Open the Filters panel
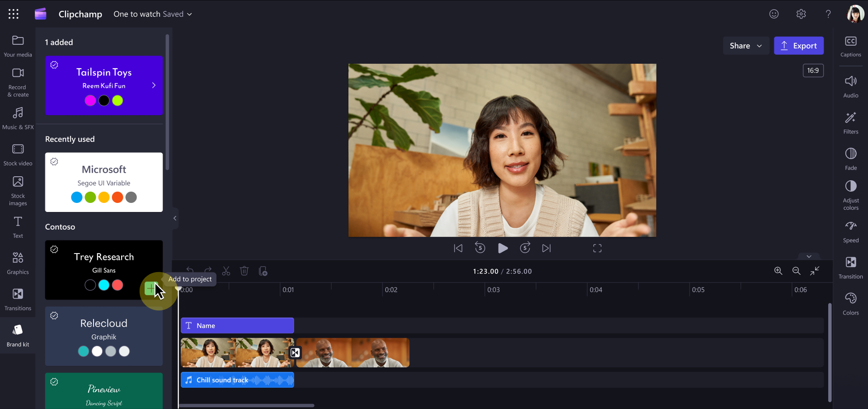This screenshot has height=409, width=868. tap(851, 122)
